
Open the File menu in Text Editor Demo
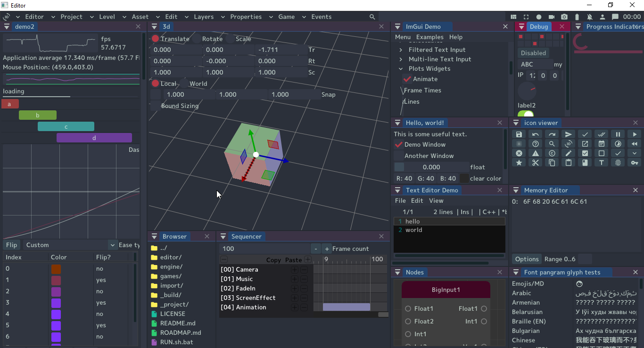(400, 200)
